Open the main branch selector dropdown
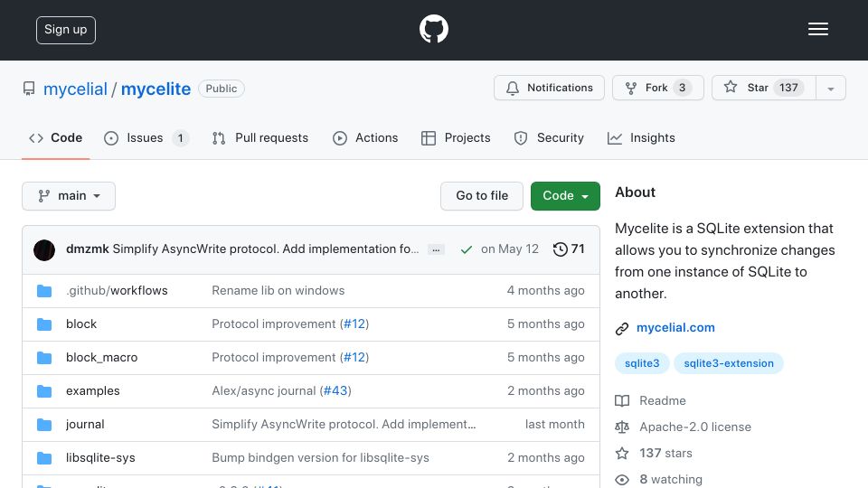 coord(69,196)
